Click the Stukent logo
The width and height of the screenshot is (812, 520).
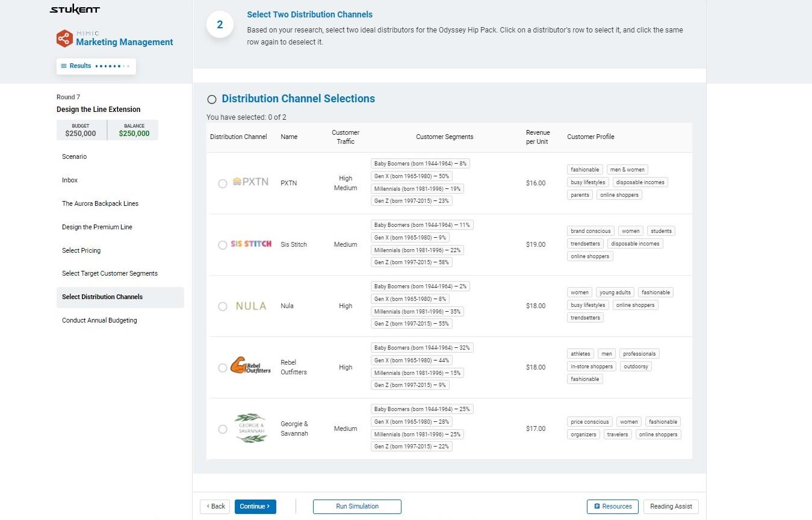point(74,9)
